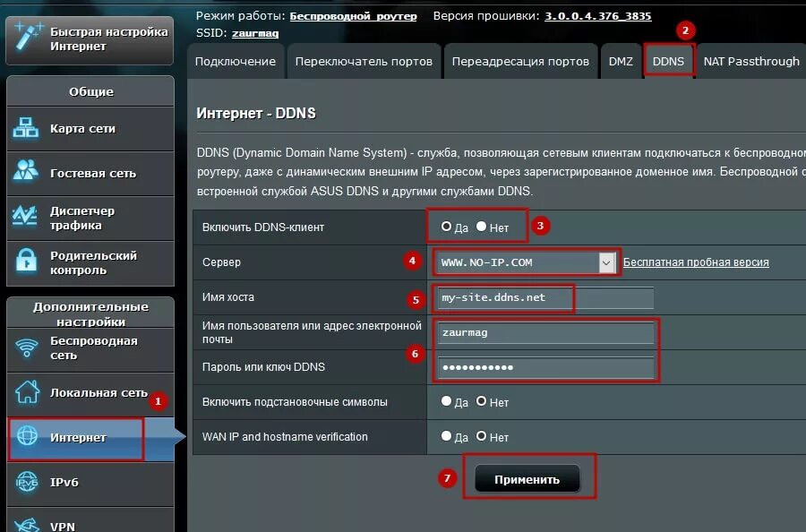This screenshot has width=806, height=532.
Task: Open Диспетчер трафика menu item
Action: (90, 218)
